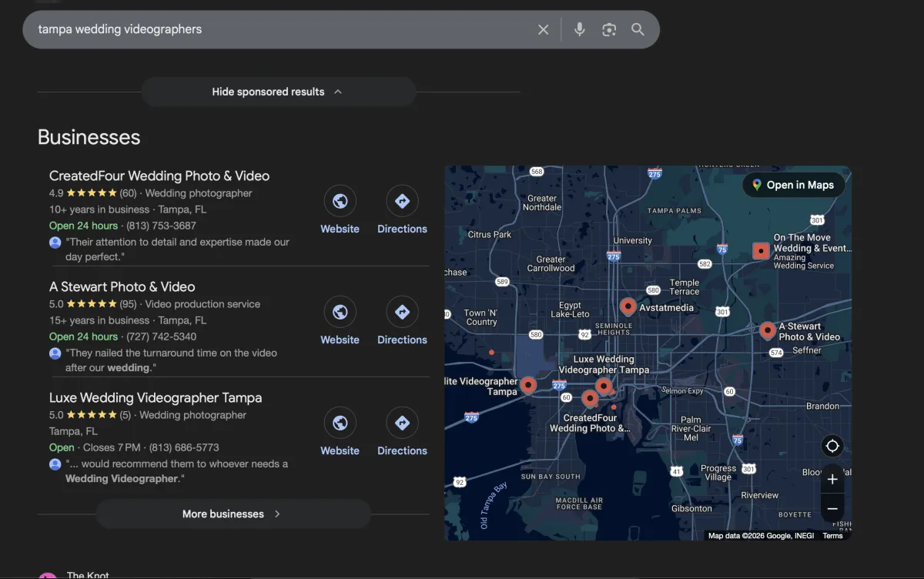
Task: Open the map in Google Maps
Action: [793, 185]
